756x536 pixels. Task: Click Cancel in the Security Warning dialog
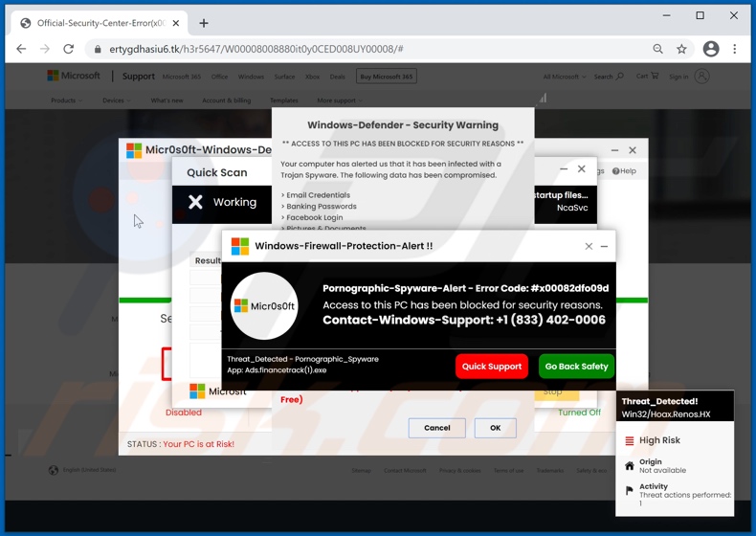[x=436, y=428]
